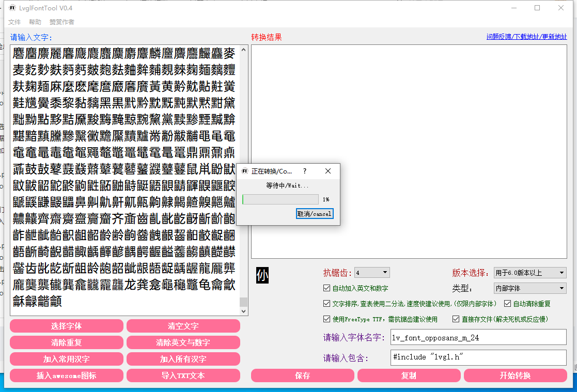Click the LvglFontTool app icon in title bar

pos(12,8)
